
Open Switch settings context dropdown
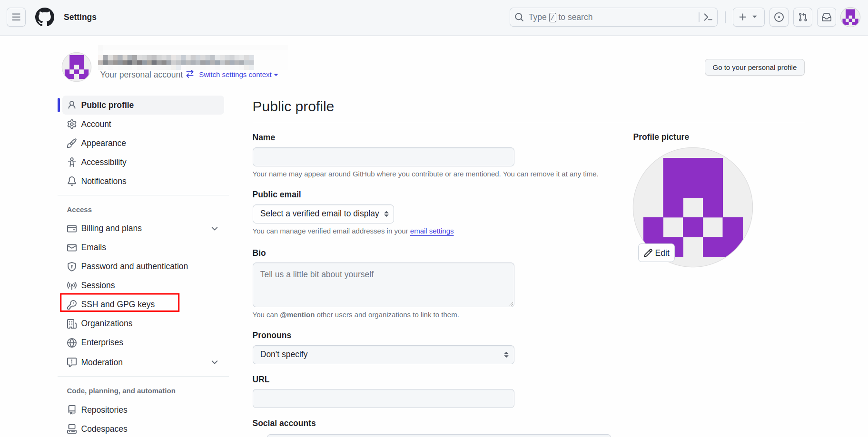[x=238, y=75]
